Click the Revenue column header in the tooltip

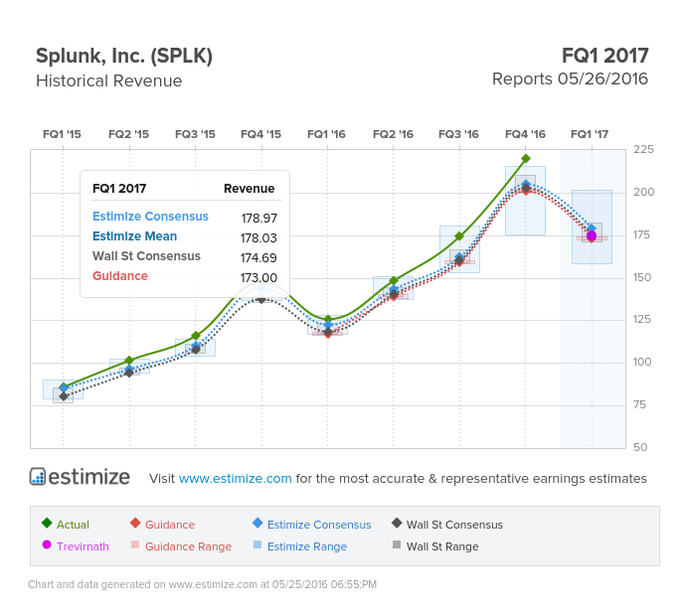click(249, 189)
